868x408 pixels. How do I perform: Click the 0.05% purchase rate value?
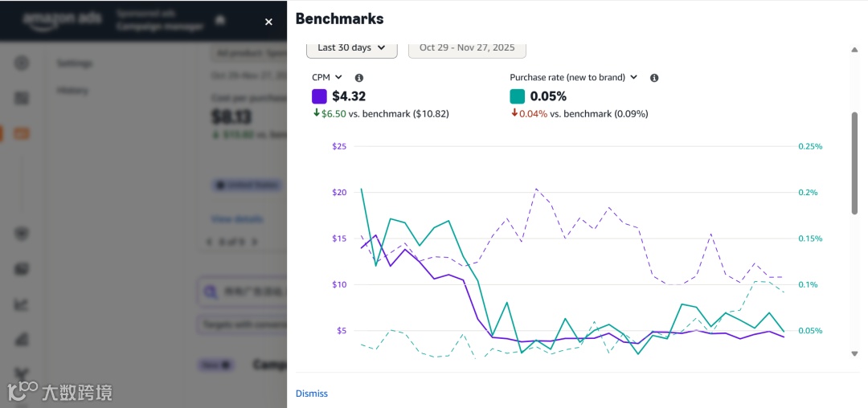pos(549,96)
